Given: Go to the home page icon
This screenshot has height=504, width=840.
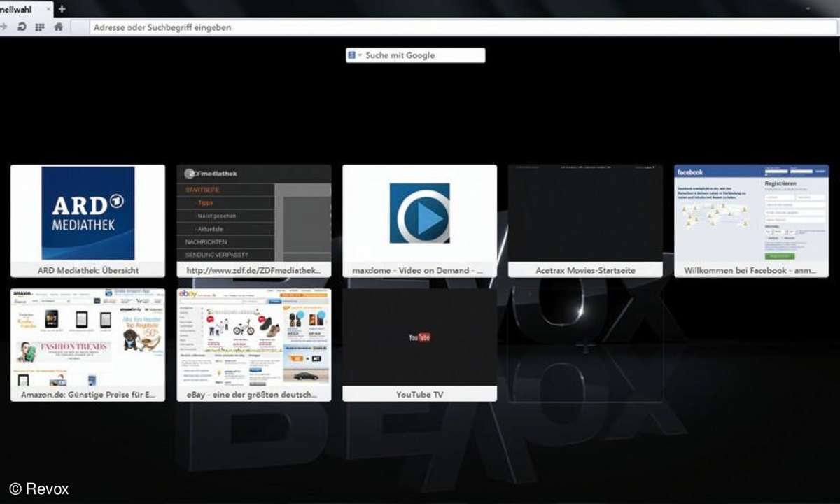Looking at the screenshot, I should click(58, 27).
